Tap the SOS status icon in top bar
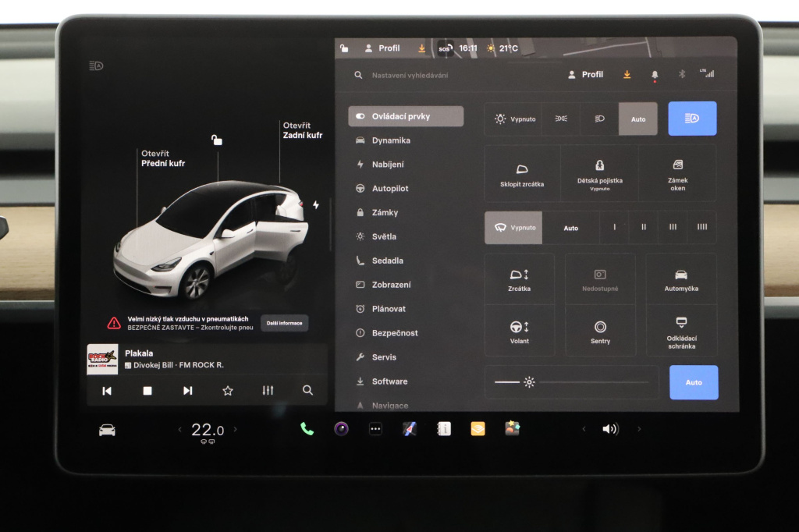Image resolution: width=799 pixels, height=532 pixels. pyautogui.click(x=446, y=48)
